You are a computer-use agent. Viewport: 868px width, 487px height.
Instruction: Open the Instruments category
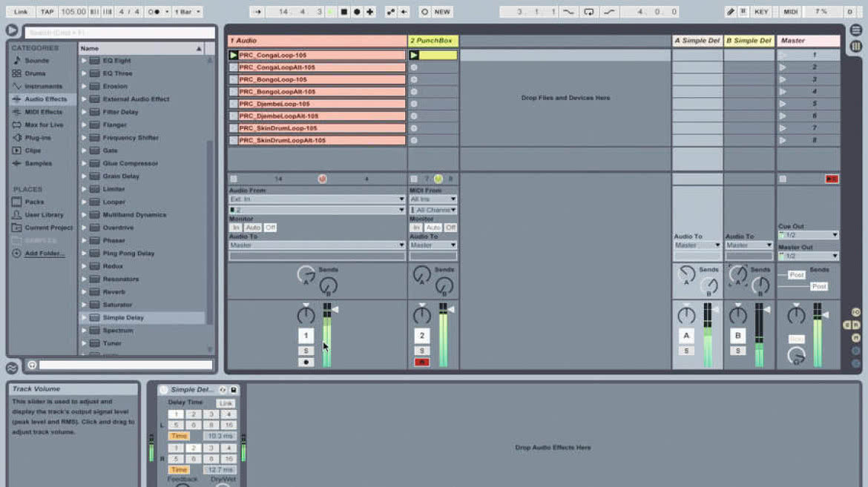(x=43, y=86)
